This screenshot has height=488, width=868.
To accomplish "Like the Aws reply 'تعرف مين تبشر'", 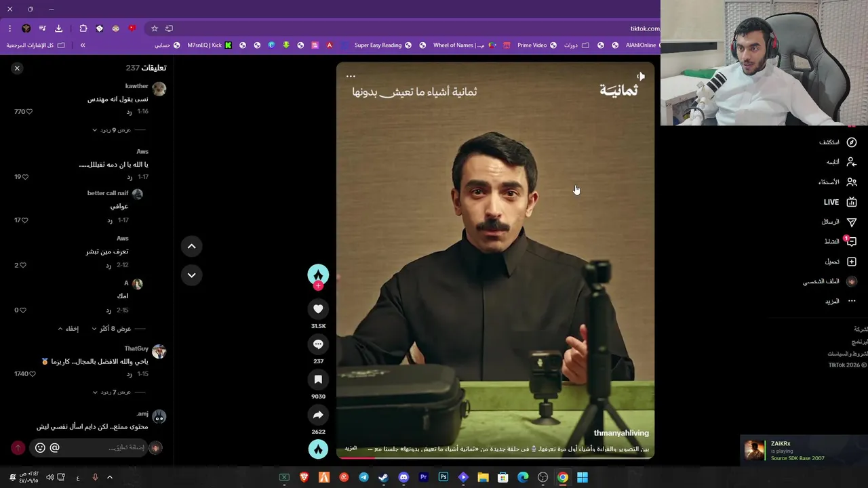I will click(23, 265).
